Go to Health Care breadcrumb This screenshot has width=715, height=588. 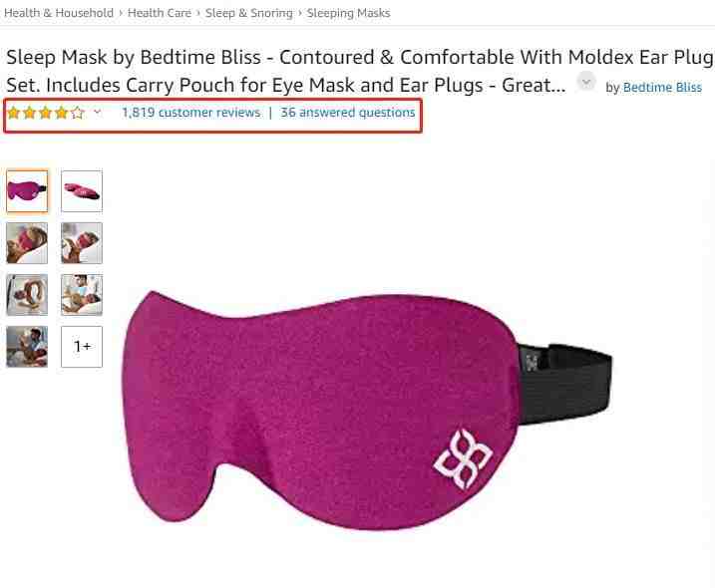coord(160,13)
